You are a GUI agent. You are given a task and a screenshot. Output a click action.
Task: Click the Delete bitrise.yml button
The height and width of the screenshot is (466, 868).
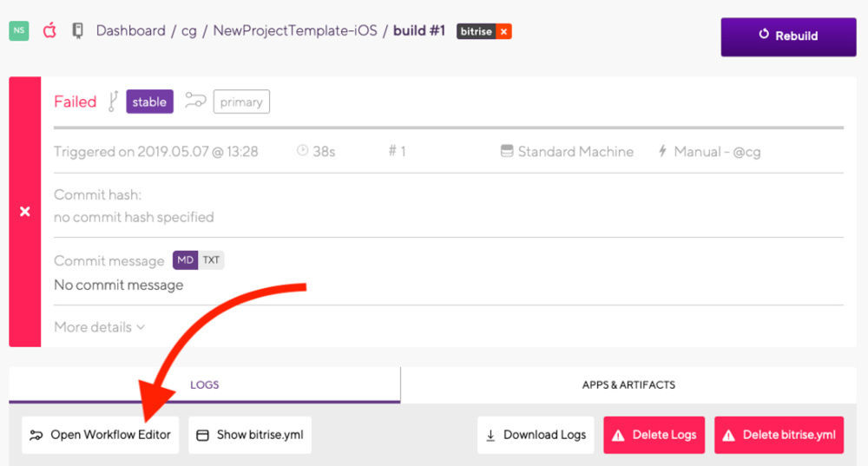[779, 435]
